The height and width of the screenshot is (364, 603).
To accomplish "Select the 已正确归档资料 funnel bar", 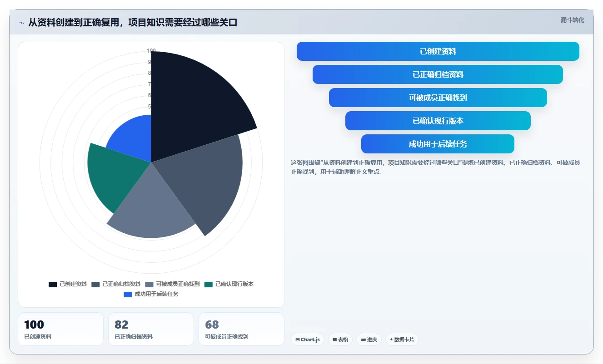I will tap(438, 74).
